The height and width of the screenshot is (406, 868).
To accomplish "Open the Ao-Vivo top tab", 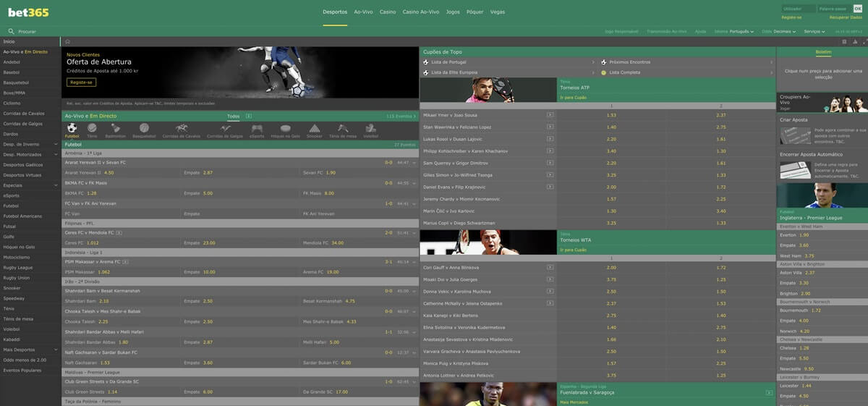I will click(364, 12).
